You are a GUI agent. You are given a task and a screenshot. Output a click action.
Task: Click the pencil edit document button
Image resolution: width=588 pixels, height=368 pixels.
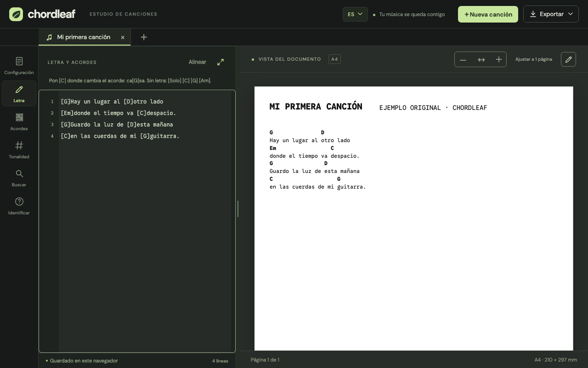pos(568,59)
